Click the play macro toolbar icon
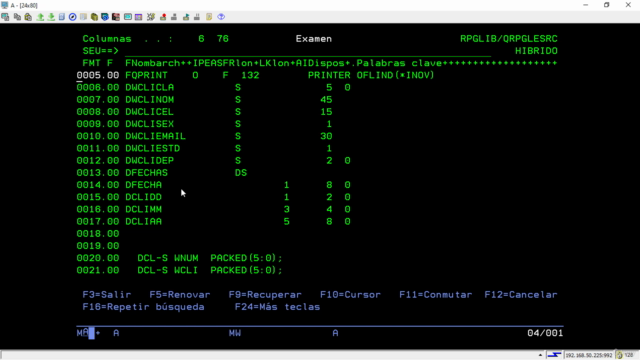 (x=186, y=17)
